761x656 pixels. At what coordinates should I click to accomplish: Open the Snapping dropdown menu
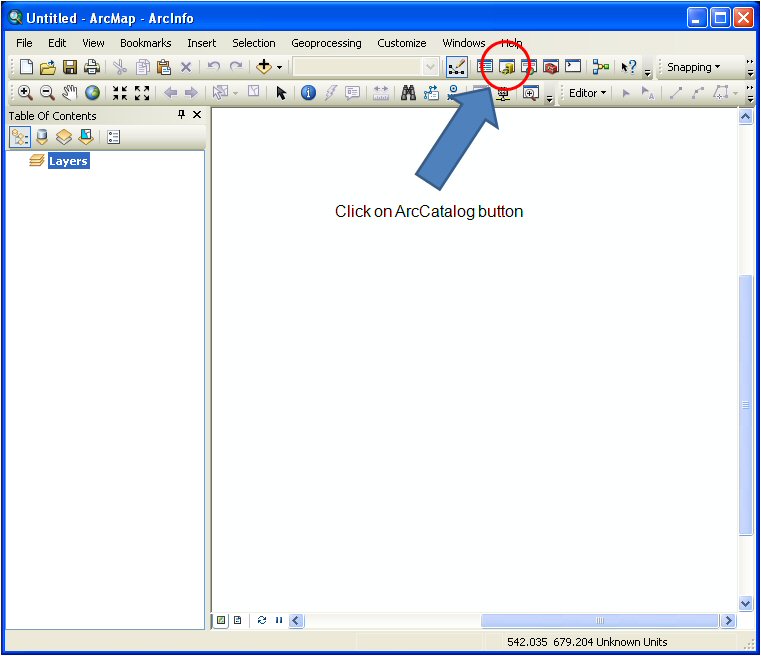(693, 67)
